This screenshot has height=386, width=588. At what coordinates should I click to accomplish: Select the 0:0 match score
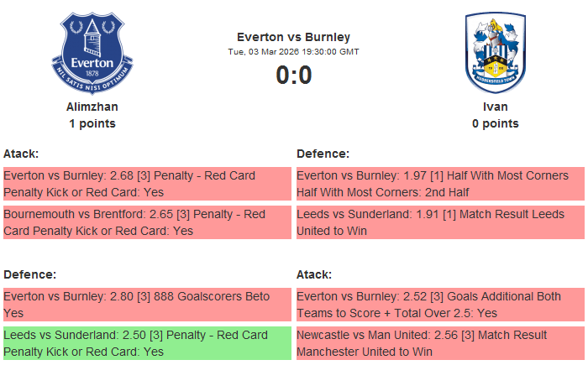tap(293, 76)
